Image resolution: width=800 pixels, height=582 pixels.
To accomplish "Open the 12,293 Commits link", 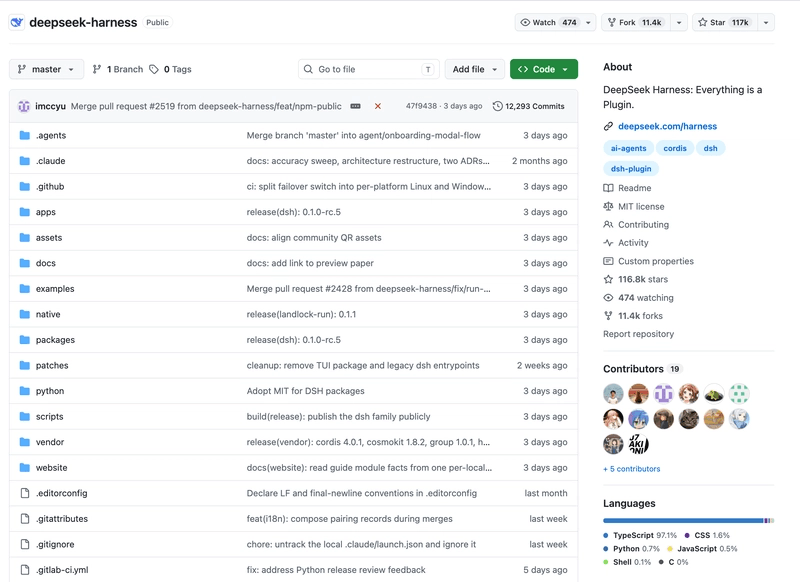I will tap(529, 106).
